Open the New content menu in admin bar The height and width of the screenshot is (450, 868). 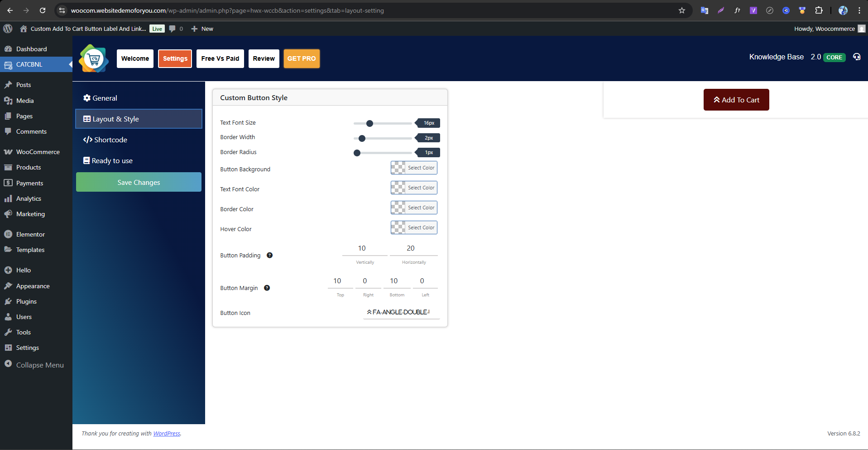pos(202,29)
